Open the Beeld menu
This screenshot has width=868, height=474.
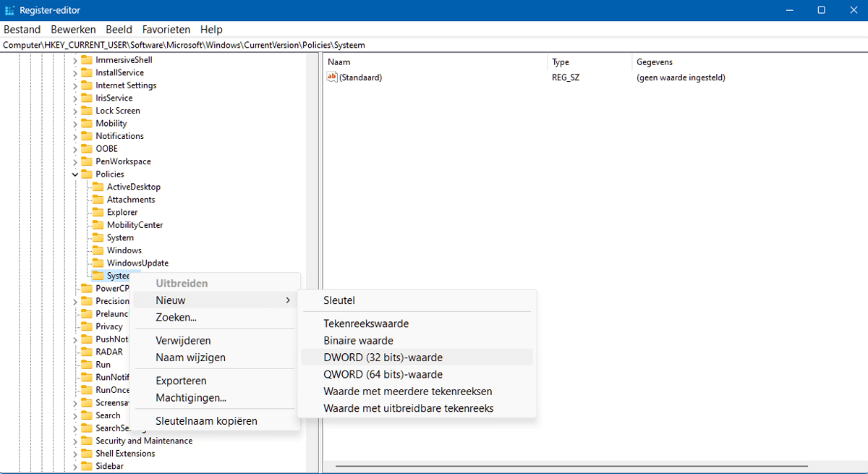pos(119,30)
